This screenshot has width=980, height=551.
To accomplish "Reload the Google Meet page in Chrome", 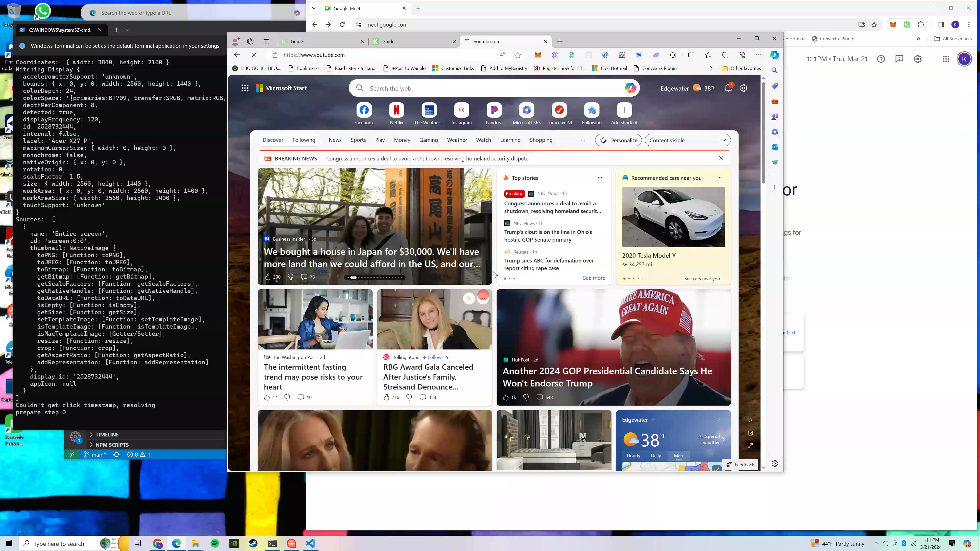I will (x=342, y=25).
